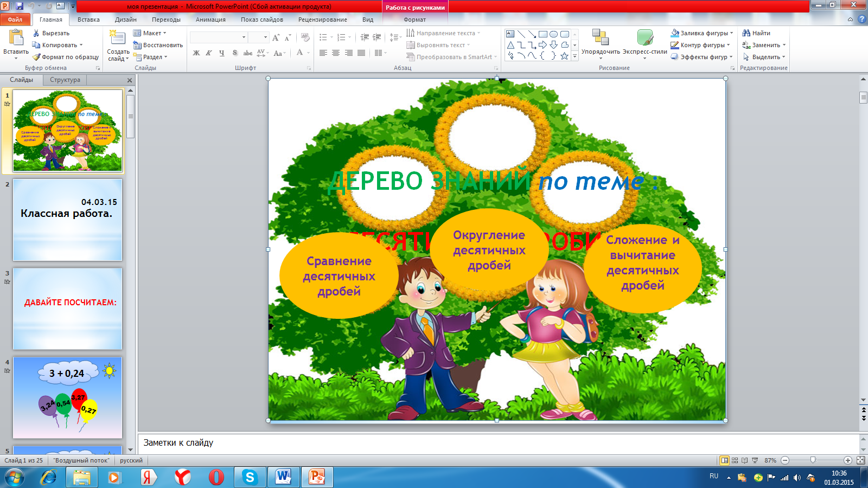Image resolution: width=868 pixels, height=488 pixels.
Task: Open the Показ слайдов ribbon tab
Action: [262, 20]
